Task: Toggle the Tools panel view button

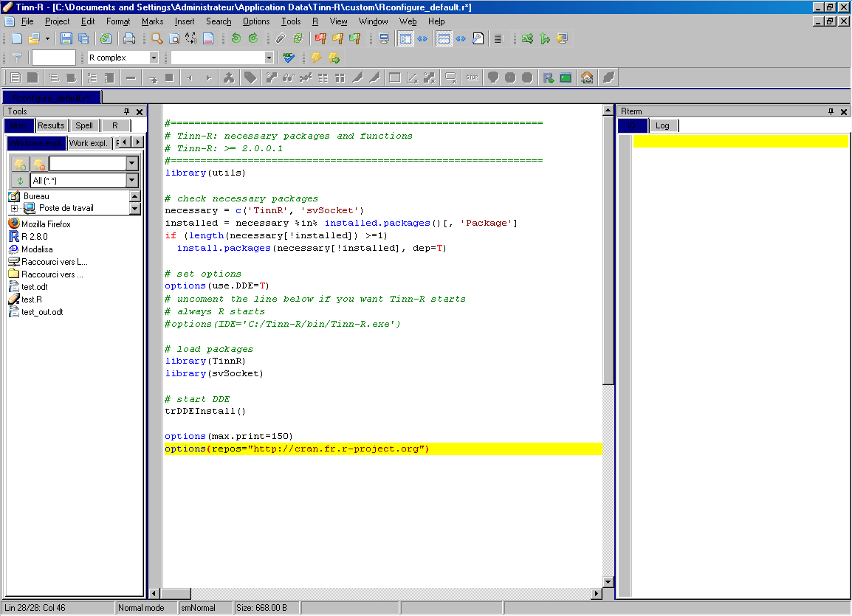Action: (x=405, y=38)
